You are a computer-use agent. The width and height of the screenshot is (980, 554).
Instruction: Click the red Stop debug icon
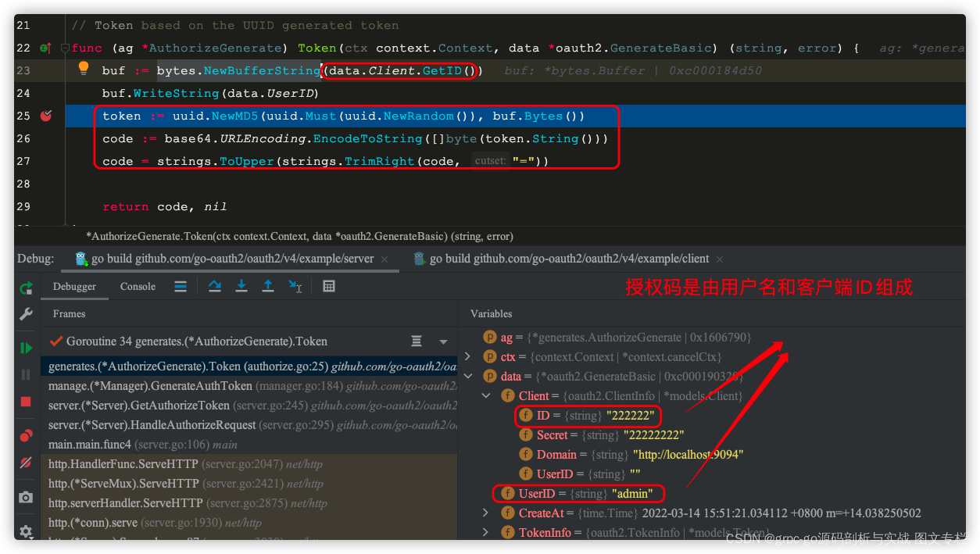click(x=26, y=402)
